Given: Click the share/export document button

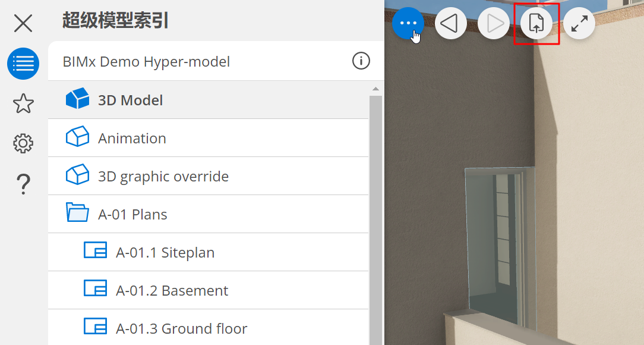Looking at the screenshot, I should (536, 23).
